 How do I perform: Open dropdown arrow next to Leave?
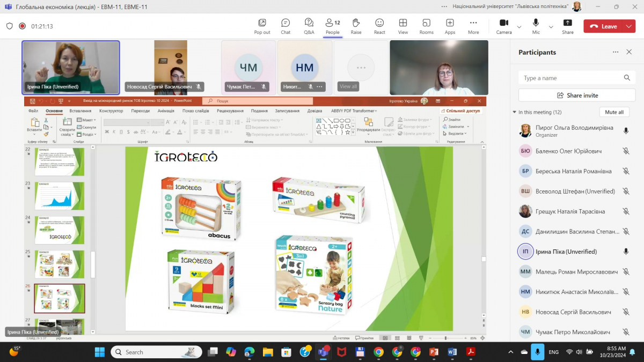[628, 26]
